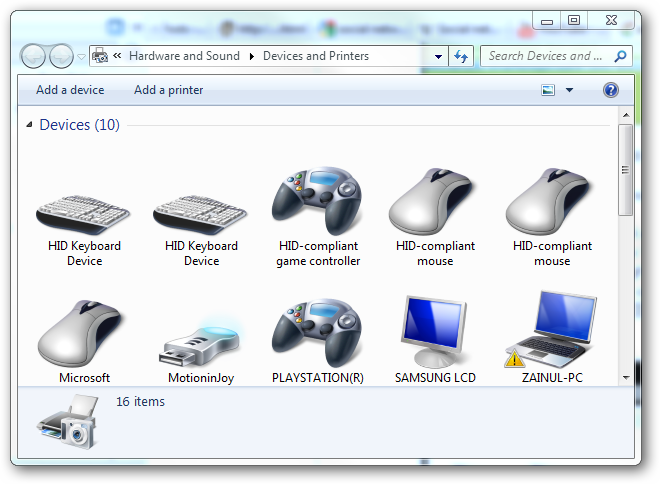
Task: Open the view options dropdown arrow
Action: 569,90
